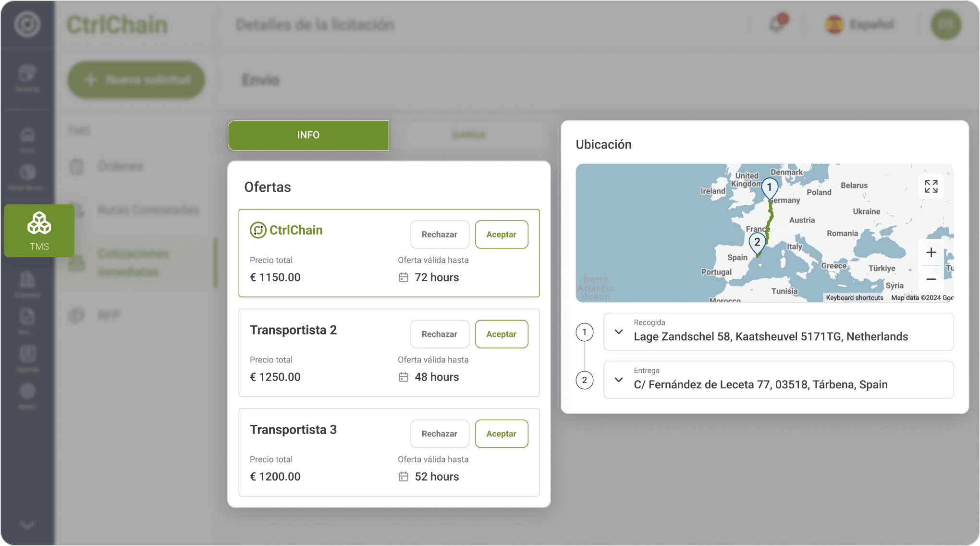This screenshot has height=546, width=980.
Task: Expand the Recogida address chevron
Action: coord(619,332)
